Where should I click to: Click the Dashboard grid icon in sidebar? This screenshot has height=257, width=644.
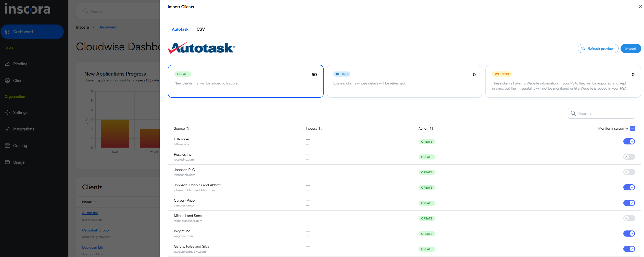click(7, 32)
